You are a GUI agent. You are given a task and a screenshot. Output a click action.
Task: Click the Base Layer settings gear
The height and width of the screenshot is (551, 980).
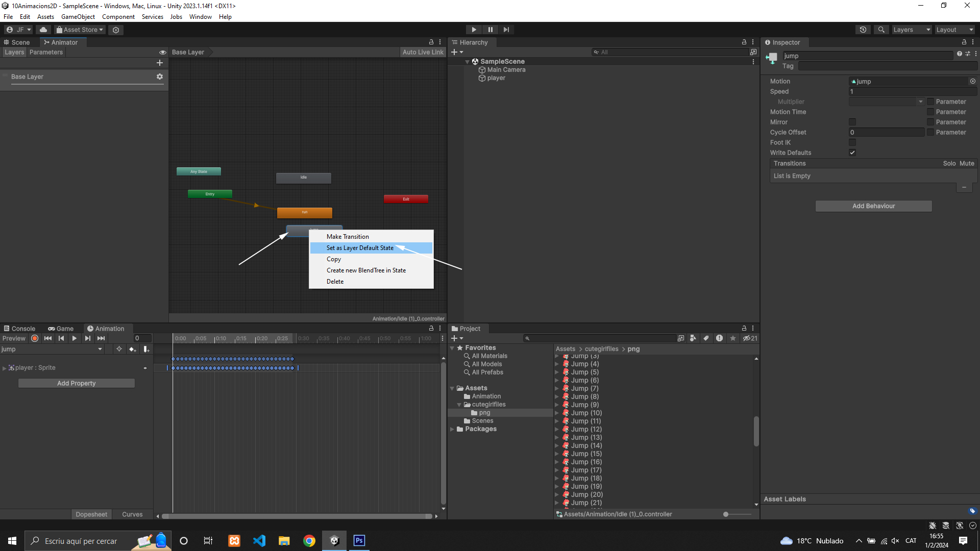point(160,77)
